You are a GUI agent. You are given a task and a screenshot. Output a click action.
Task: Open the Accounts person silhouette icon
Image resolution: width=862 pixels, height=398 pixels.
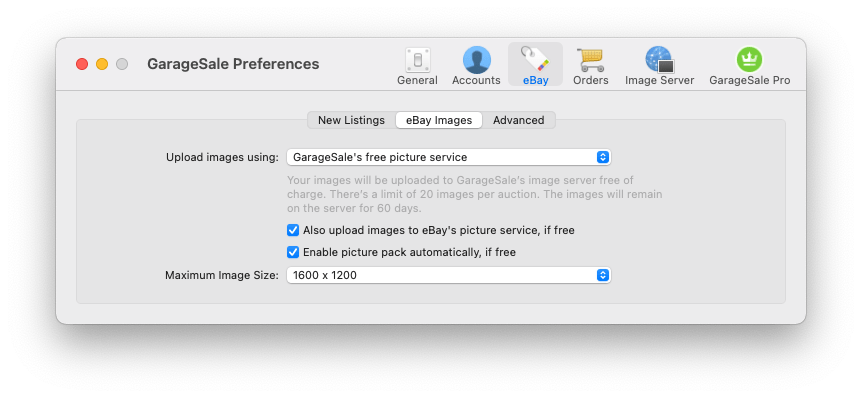(x=476, y=60)
